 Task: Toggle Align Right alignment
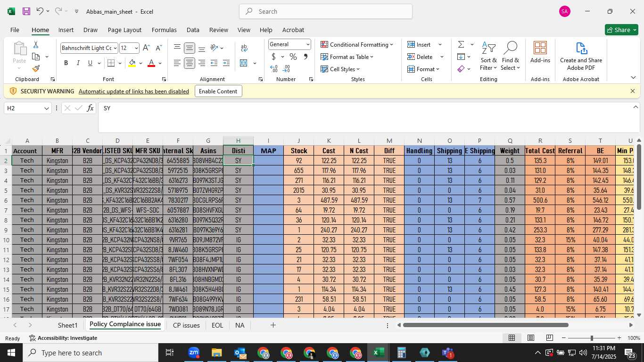202,63
